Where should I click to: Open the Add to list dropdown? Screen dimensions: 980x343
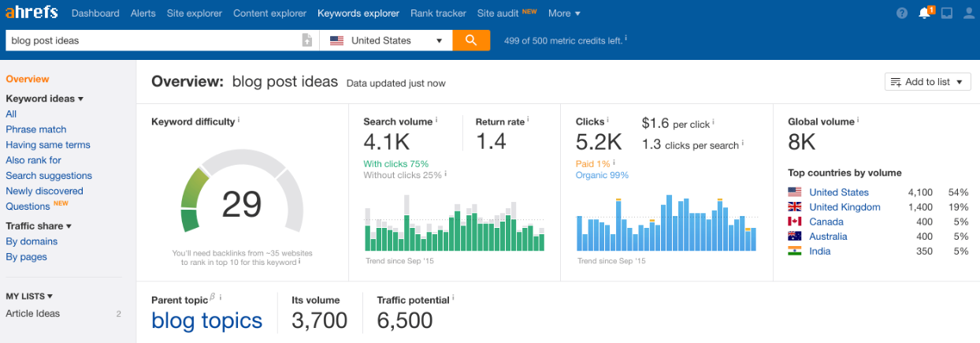928,82
